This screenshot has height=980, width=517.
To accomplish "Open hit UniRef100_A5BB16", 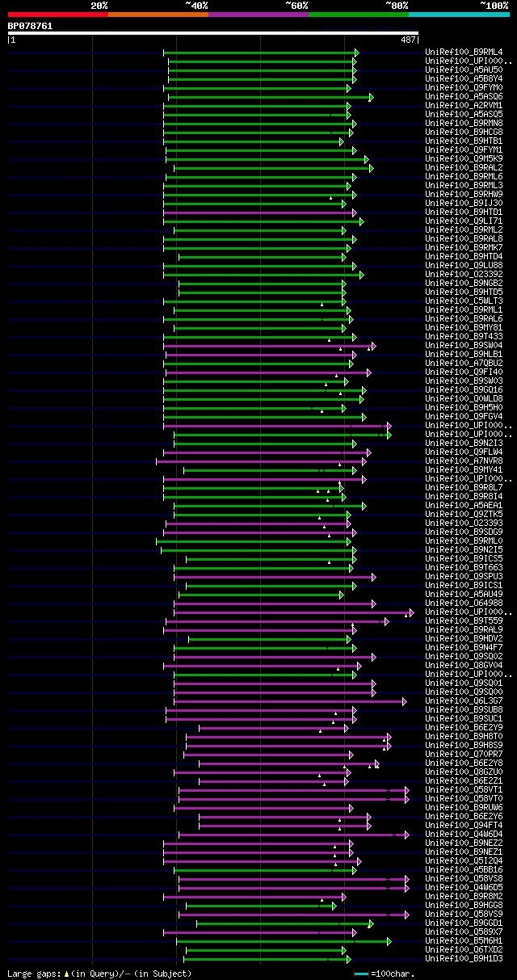I will [464, 870].
